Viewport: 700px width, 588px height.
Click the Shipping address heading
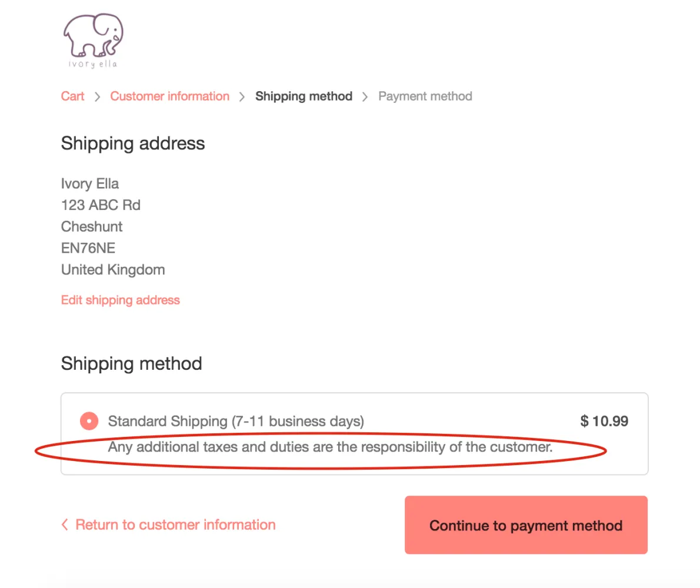pos(133,143)
